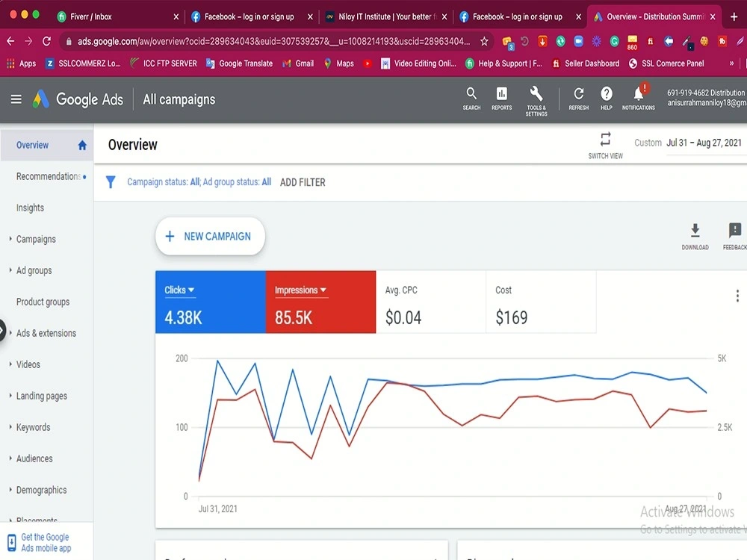The height and width of the screenshot is (560, 747).
Task: Open Insights in the sidebar
Action: [x=30, y=208]
